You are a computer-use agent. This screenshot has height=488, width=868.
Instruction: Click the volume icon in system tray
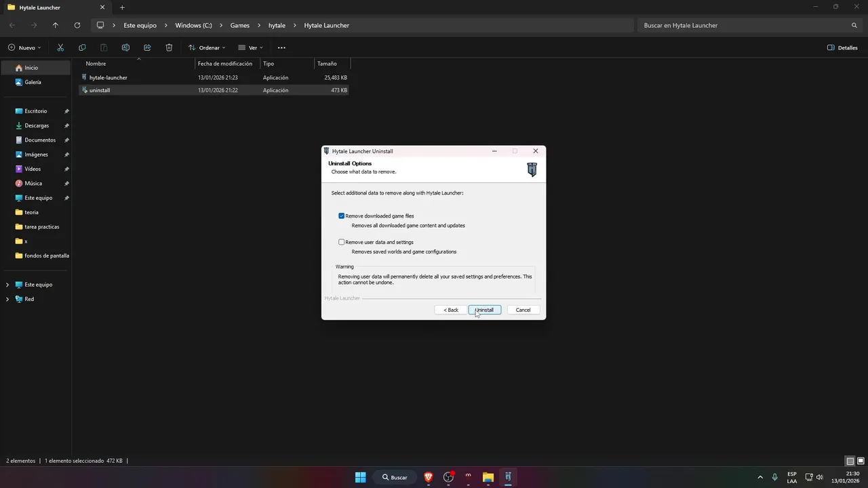(x=820, y=477)
